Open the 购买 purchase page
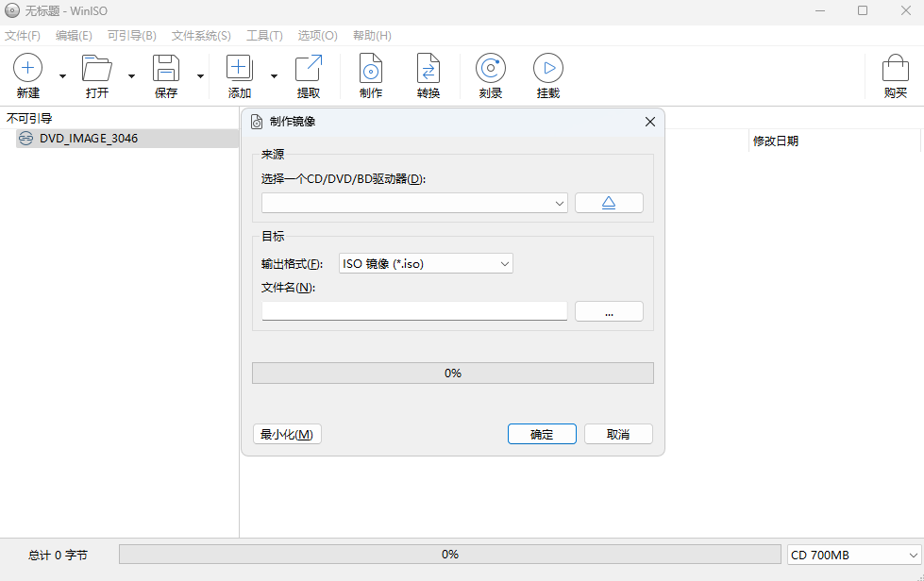 pos(894,75)
